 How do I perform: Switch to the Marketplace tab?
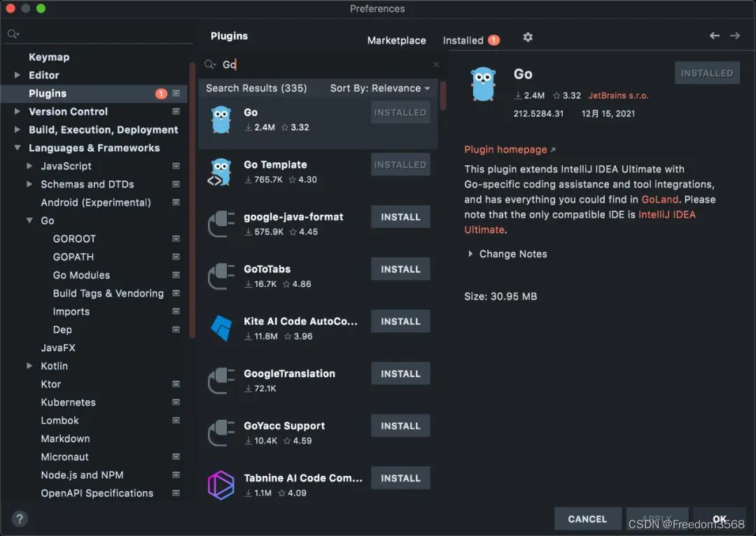click(396, 41)
